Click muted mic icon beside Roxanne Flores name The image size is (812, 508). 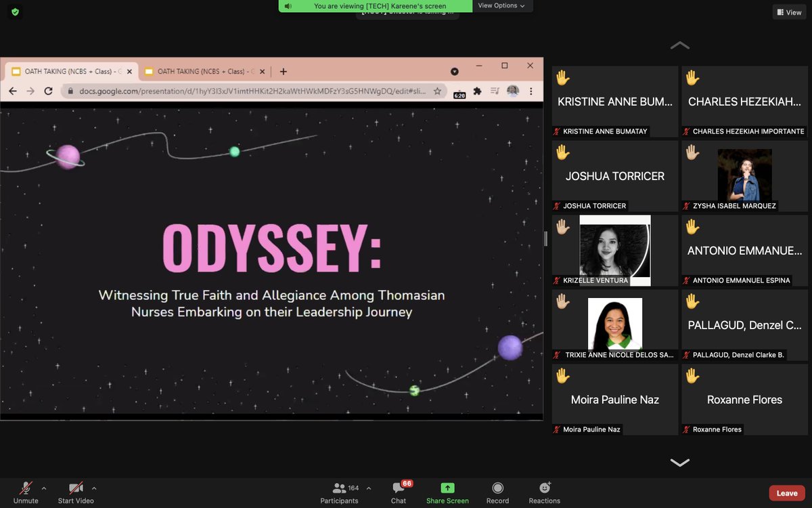(687, 429)
